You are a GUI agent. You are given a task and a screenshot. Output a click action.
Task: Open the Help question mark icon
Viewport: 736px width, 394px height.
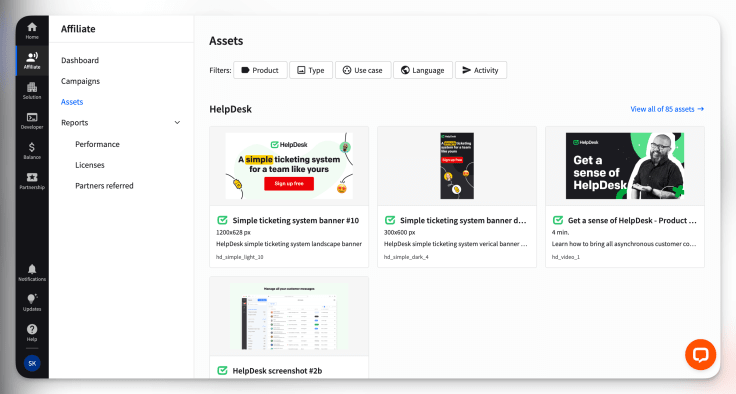pyautogui.click(x=32, y=332)
